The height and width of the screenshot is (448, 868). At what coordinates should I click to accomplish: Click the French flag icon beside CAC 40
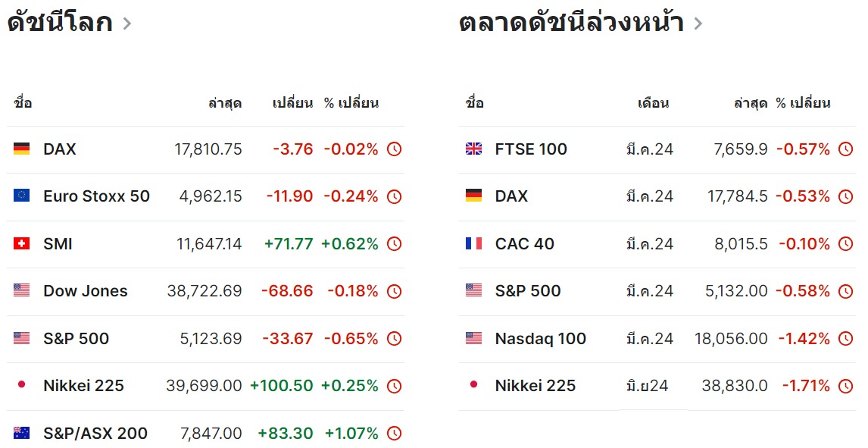(473, 243)
